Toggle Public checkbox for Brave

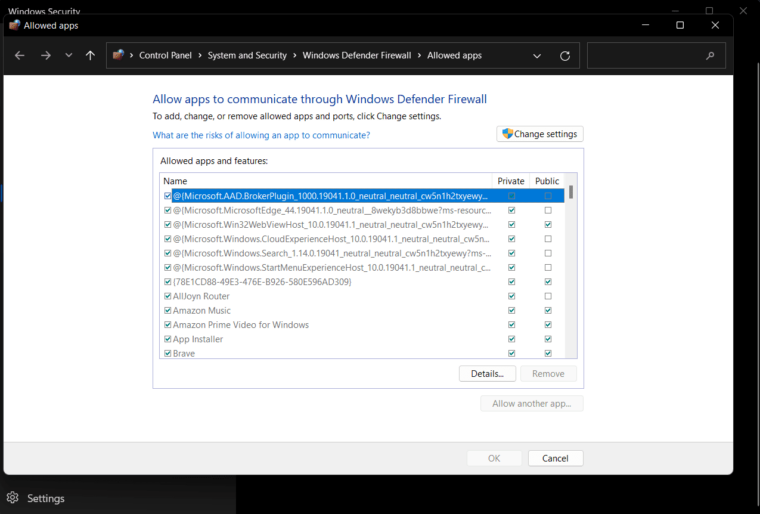[548, 353]
